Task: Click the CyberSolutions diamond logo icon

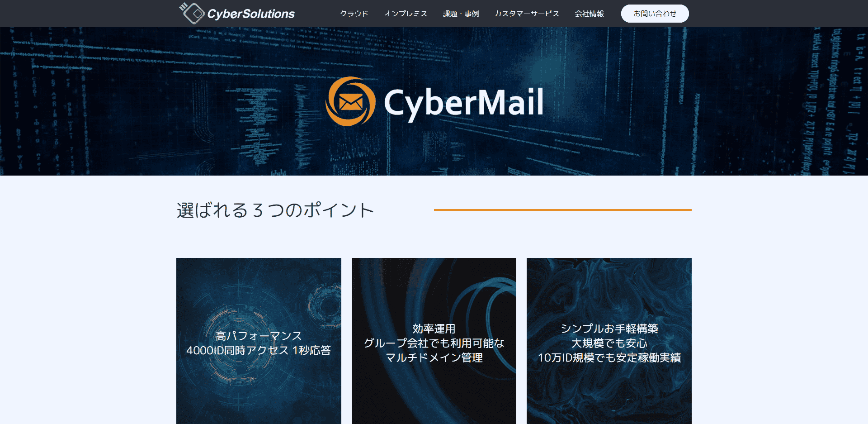Action: pyautogui.click(x=193, y=13)
